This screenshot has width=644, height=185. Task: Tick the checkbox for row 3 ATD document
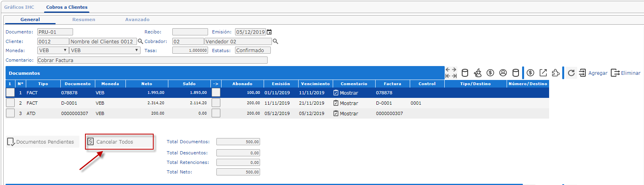[x=10, y=113]
